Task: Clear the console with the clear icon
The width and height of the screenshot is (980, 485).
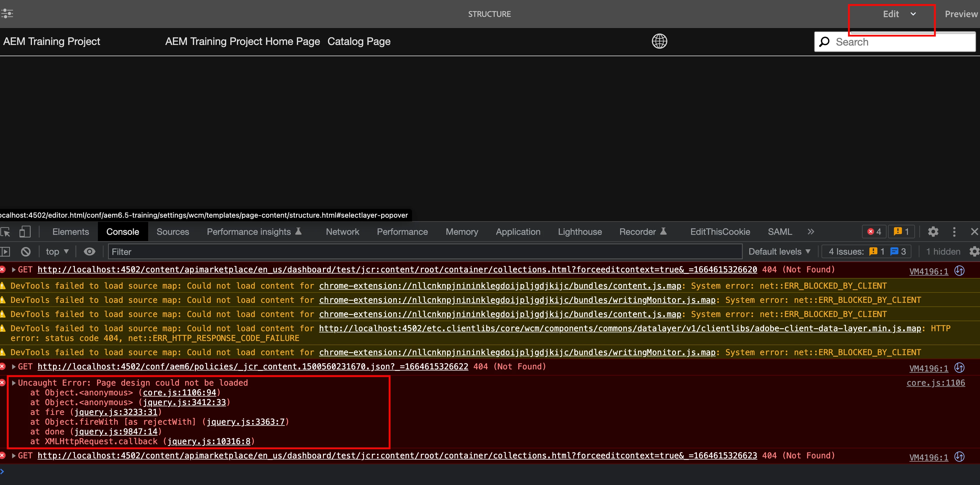Action: 25,251
